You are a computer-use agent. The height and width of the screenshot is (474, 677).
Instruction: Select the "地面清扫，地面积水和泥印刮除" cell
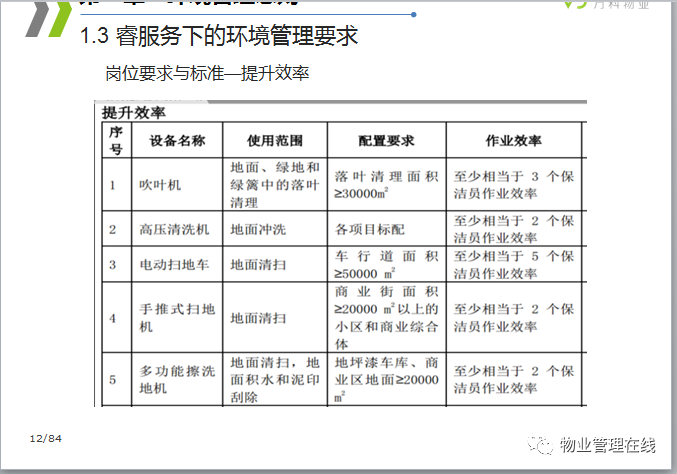click(275, 379)
